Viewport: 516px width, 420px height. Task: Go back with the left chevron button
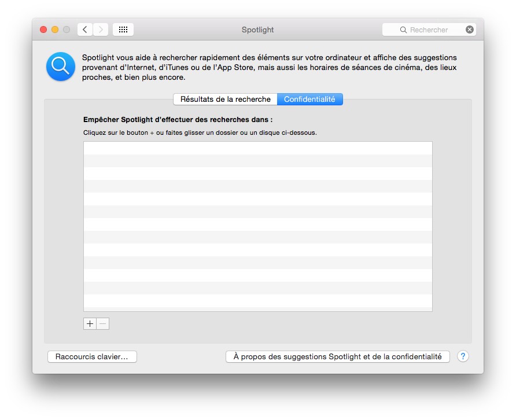[85, 30]
